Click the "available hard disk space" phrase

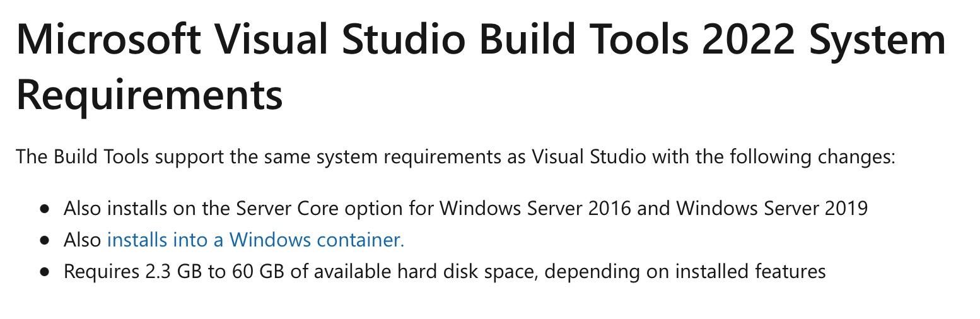click(421, 272)
